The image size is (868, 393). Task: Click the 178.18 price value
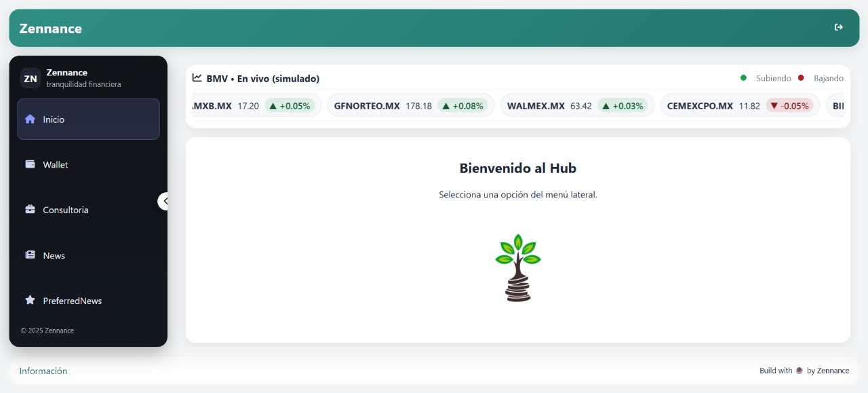coord(418,106)
